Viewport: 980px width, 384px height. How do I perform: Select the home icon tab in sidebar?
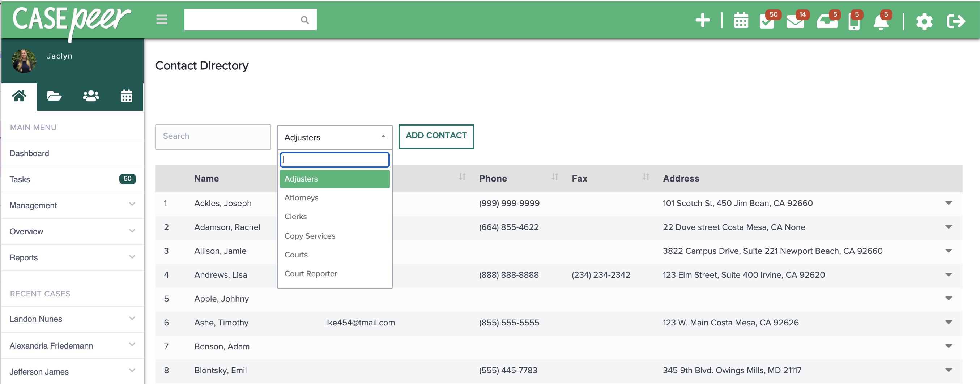point(19,96)
